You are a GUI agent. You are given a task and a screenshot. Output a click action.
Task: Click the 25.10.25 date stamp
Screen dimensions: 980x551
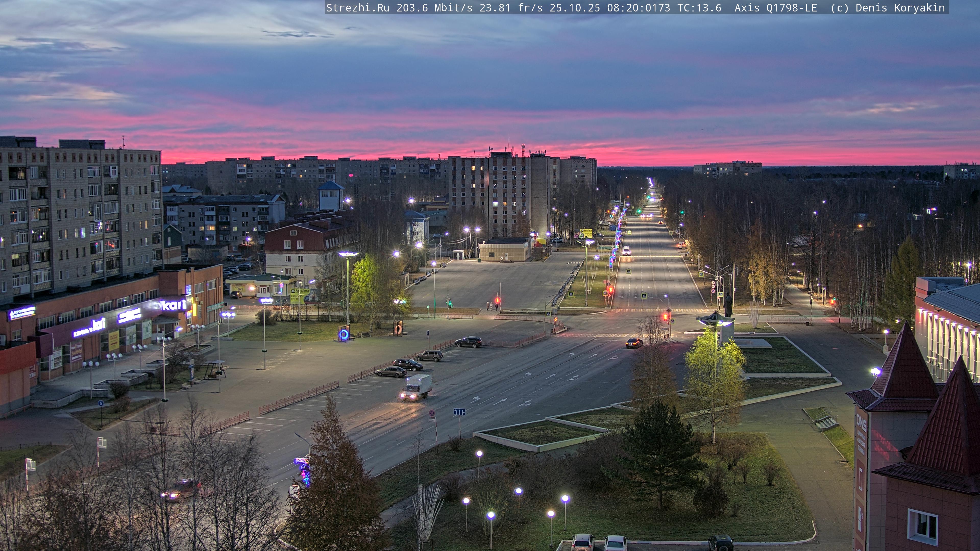[x=574, y=8]
